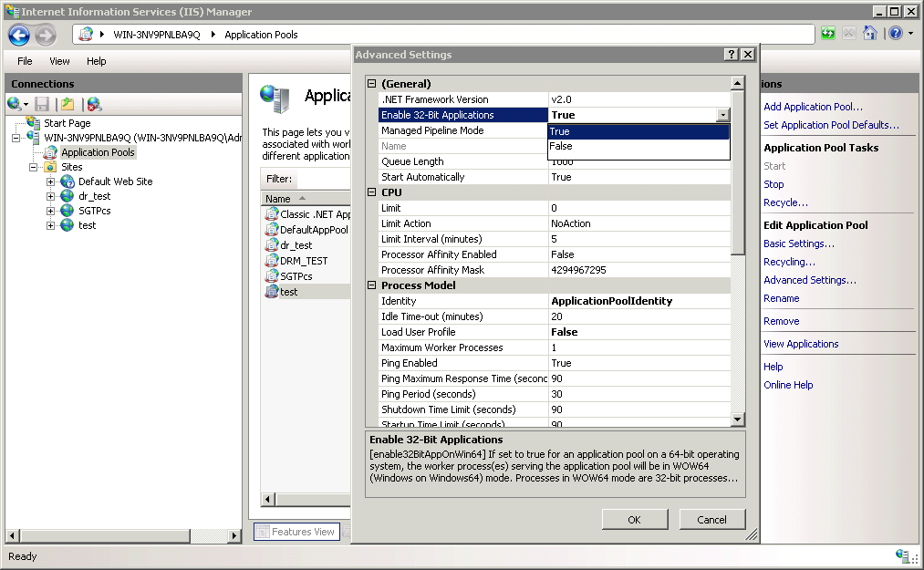Click OK in Advanced Settings dialog
Image resolution: width=924 pixels, height=570 pixels.
click(x=634, y=520)
